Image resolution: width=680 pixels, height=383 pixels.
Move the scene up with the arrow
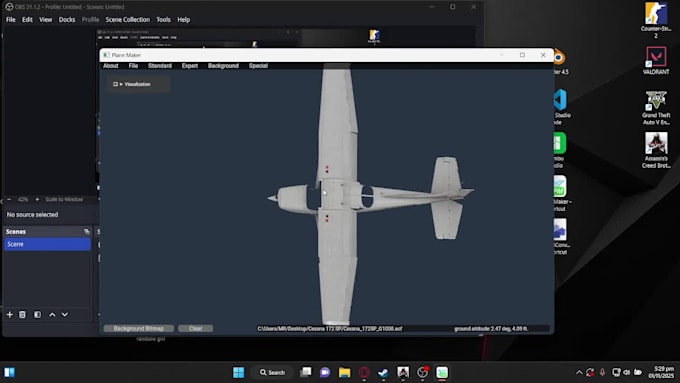(x=52, y=314)
